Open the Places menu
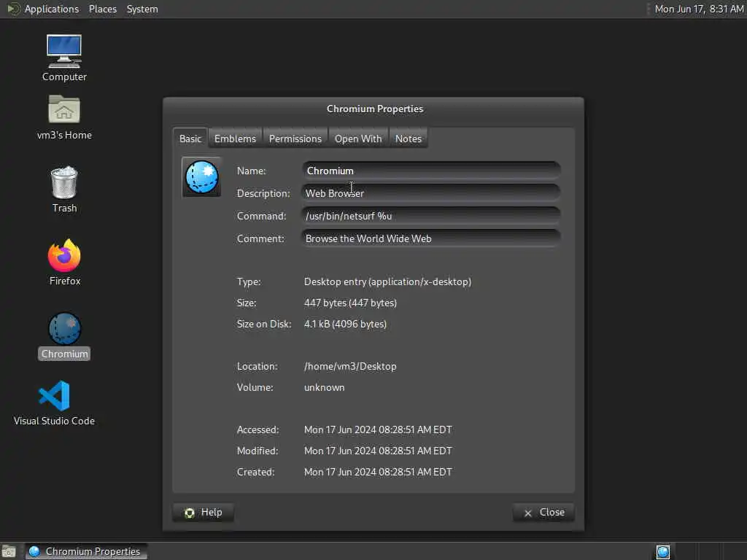Screen dimensions: 747x560 (x=102, y=9)
